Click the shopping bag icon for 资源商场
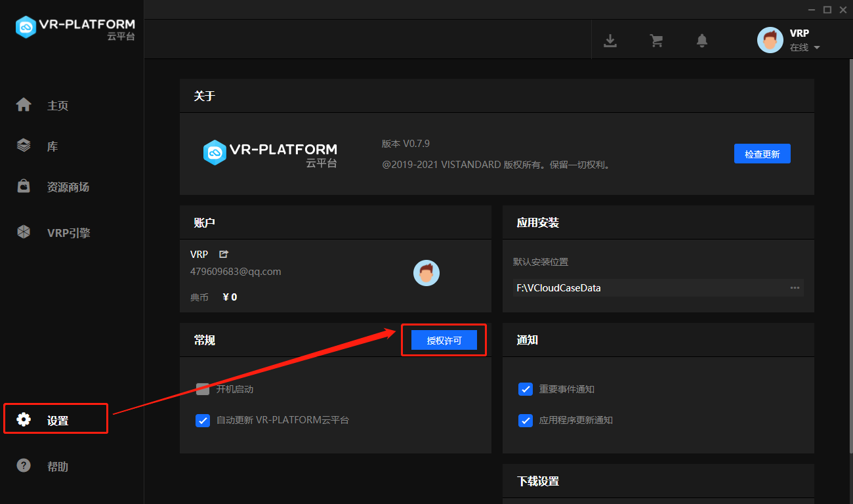Viewport: 853px width, 504px height. [24, 186]
